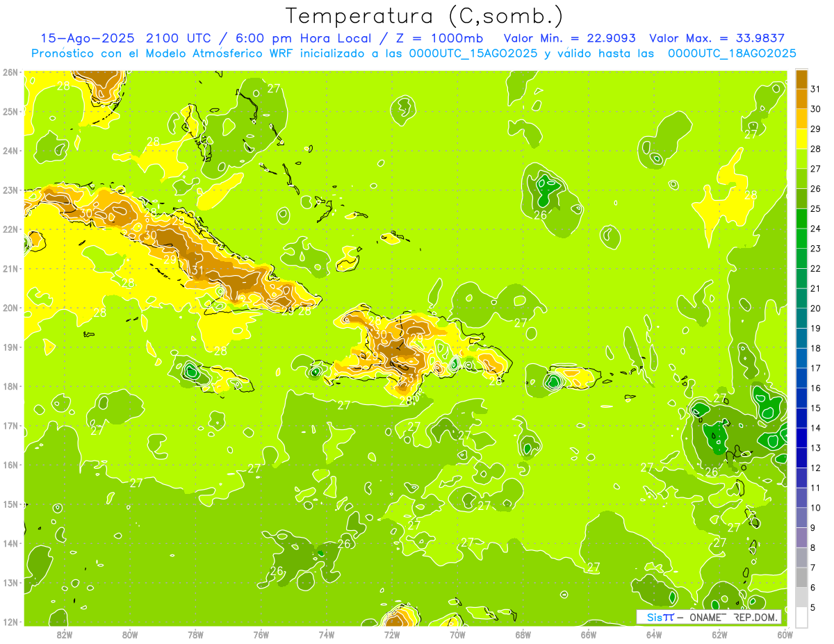Click the "19N" latitude axis label
Viewport: 834px width, 644px height.
[10, 347]
